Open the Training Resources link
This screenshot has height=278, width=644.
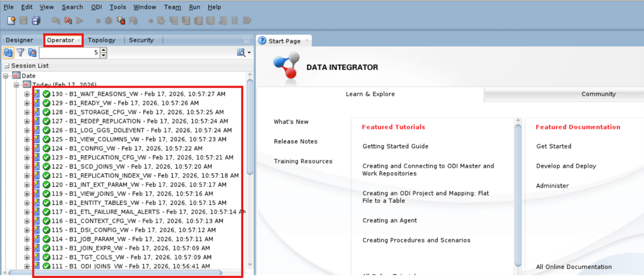[x=303, y=161]
